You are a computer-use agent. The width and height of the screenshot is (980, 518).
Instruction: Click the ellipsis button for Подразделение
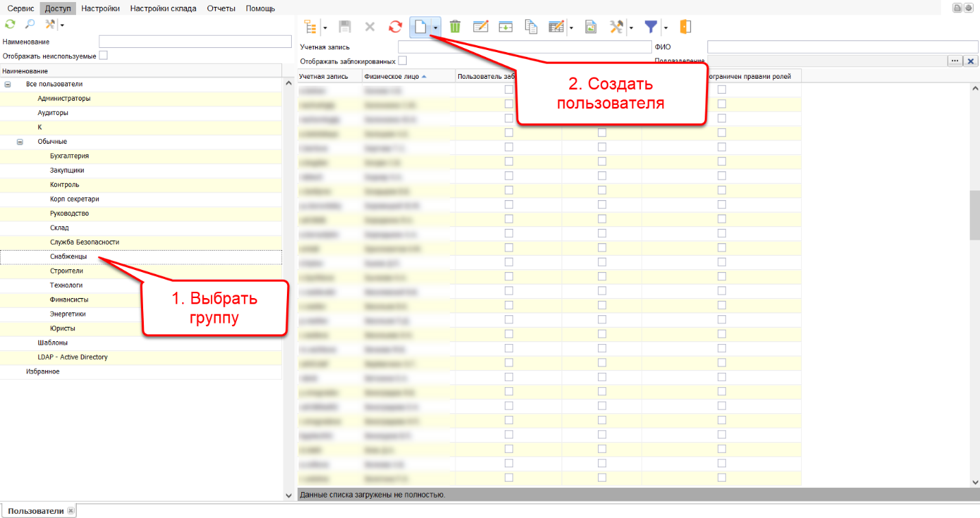pos(955,61)
